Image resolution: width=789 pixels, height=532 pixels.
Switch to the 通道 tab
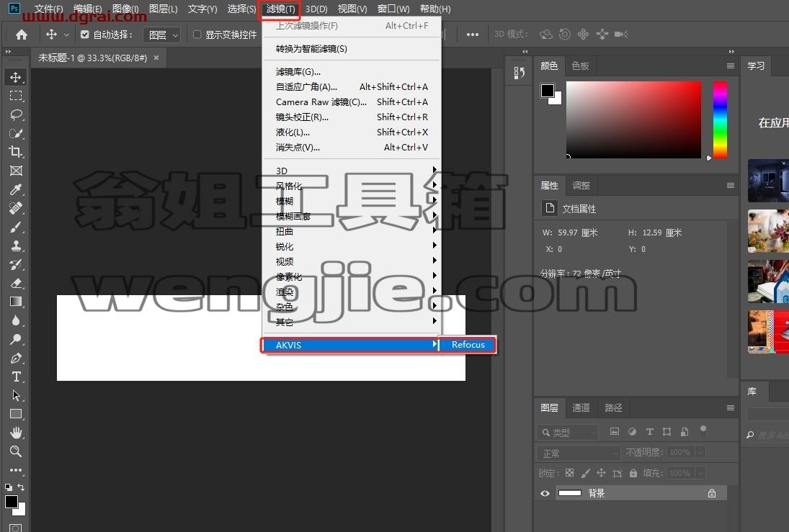pos(581,407)
